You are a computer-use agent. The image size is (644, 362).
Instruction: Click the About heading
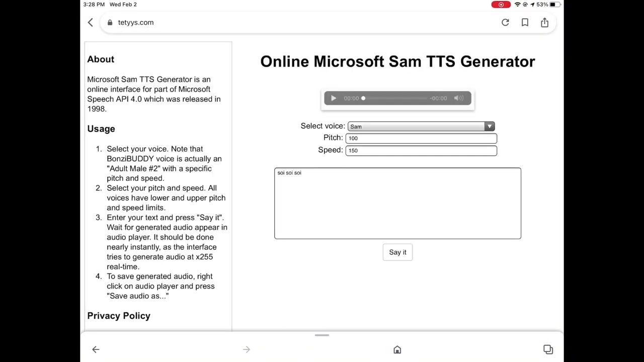pos(101,59)
